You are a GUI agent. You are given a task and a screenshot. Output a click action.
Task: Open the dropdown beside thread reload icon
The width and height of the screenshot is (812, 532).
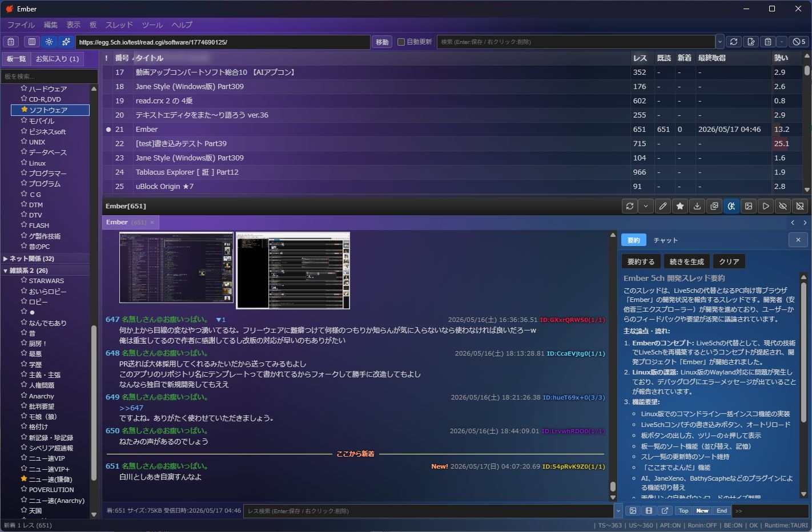tap(645, 206)
